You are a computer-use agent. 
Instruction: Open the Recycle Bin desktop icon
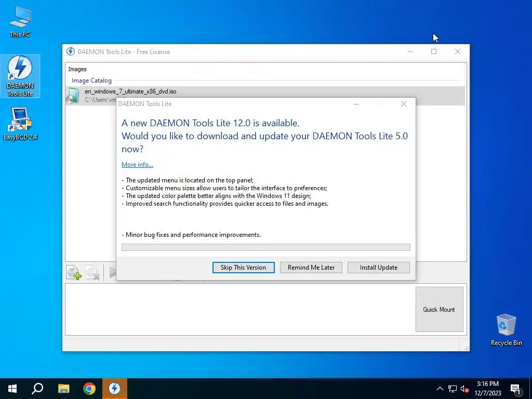pos(506,330)
